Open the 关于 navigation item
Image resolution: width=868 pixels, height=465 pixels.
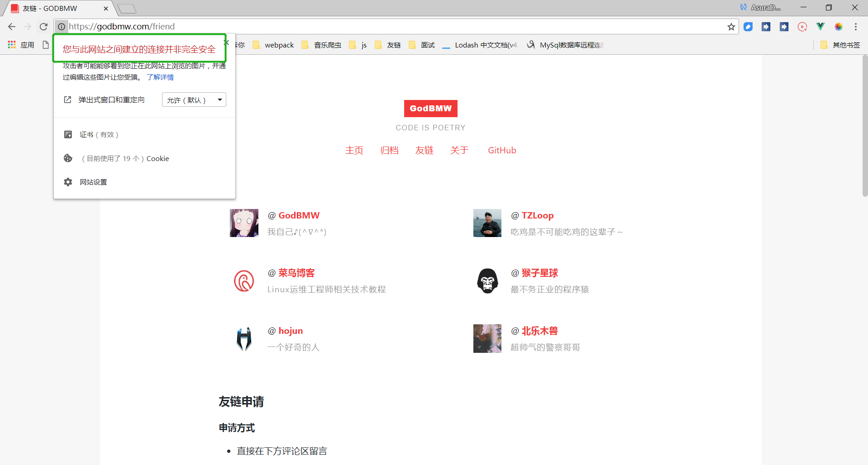tap(459, 150)
